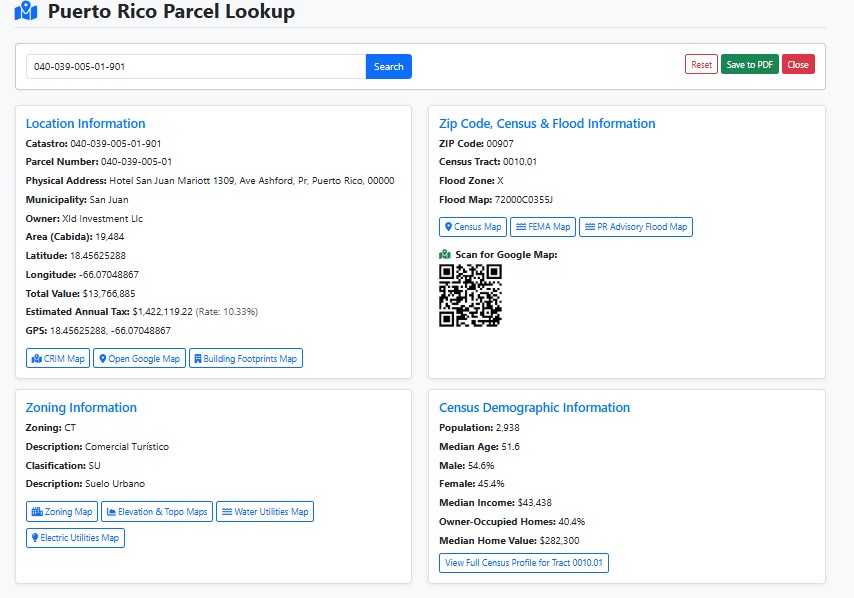Click the Google Map QR code
This screenshot has width=854, height=598.
(470, 295)
